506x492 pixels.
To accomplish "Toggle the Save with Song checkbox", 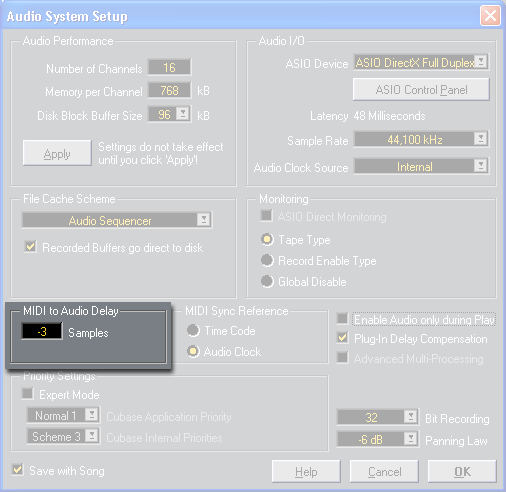I will (18, 470).
